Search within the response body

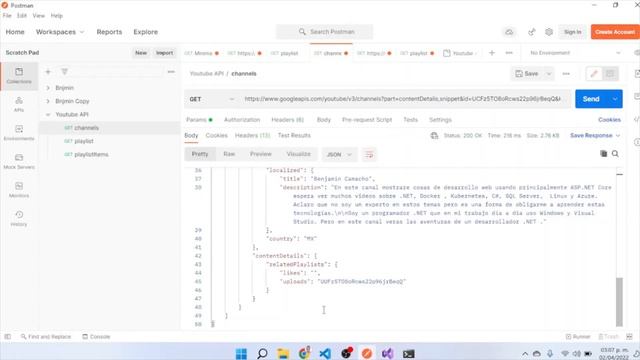(x=615, y=154)
